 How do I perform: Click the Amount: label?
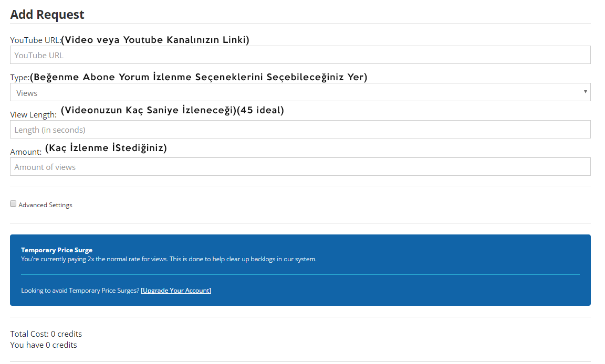(x=26, y=152)
